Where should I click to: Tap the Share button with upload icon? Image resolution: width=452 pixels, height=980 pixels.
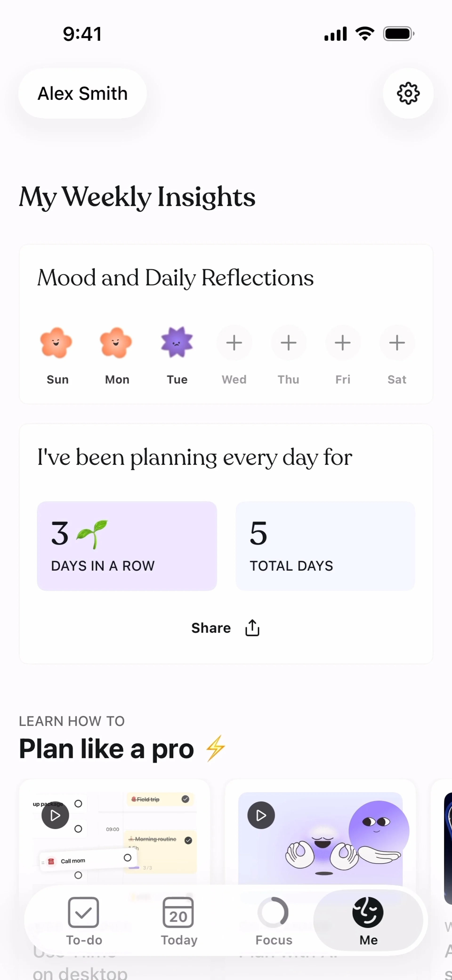(x=226, y=628)
